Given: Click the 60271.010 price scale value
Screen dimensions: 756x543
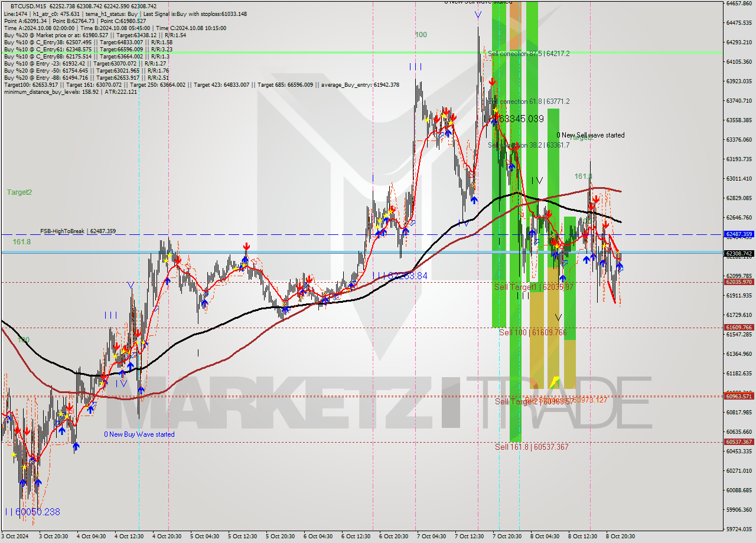Looking at the screenshot, I should pos(739,470).
